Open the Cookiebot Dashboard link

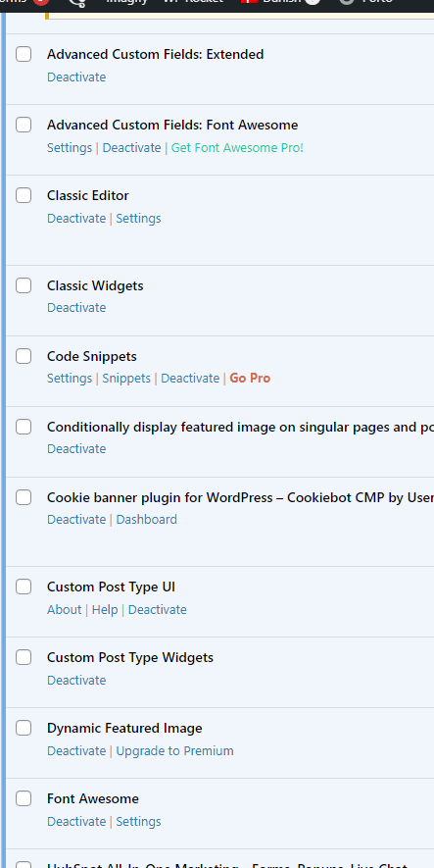pyautogui.click(x=147, y=519)
